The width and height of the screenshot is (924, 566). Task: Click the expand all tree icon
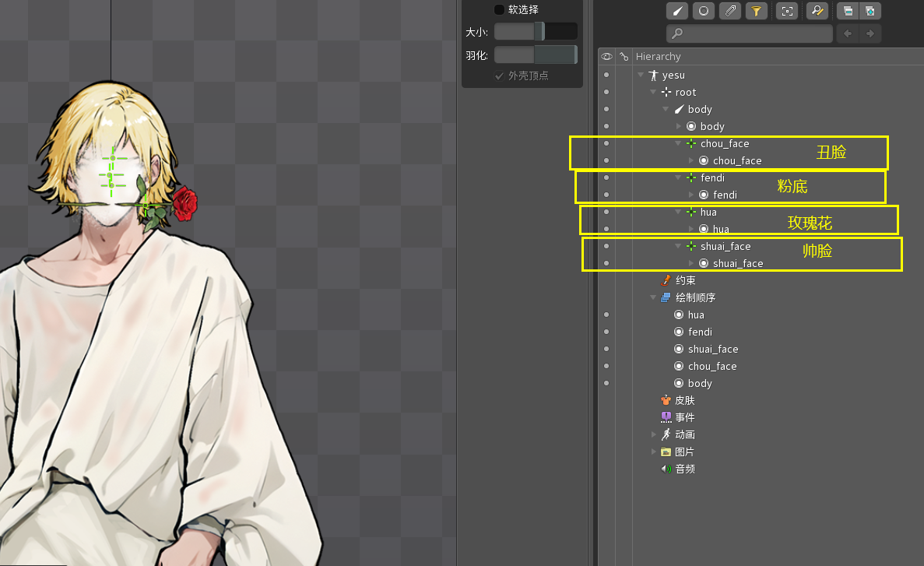click(870, 11)
